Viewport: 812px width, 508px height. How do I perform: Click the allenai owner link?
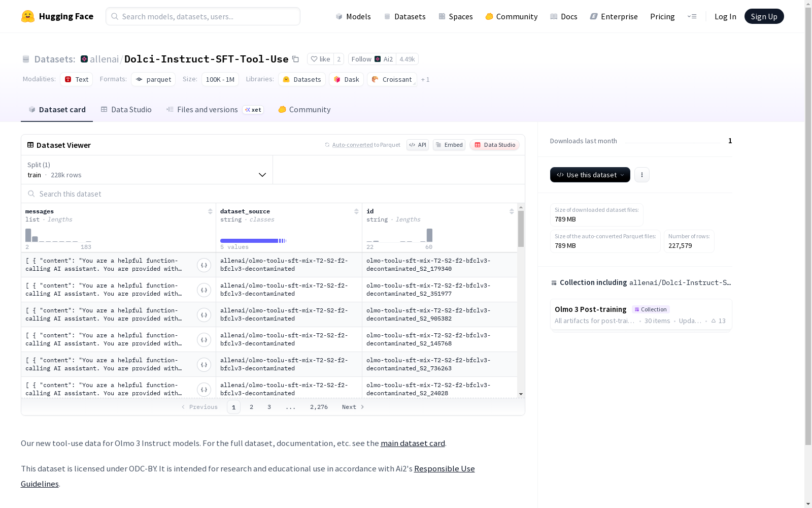pos(104,59)
